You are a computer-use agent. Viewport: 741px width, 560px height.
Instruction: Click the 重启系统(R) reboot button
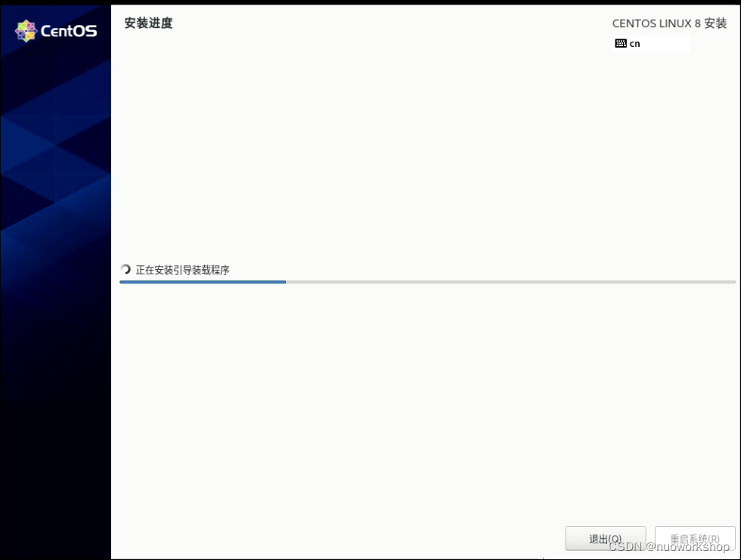pyautogui.click(x=695, y=538)
